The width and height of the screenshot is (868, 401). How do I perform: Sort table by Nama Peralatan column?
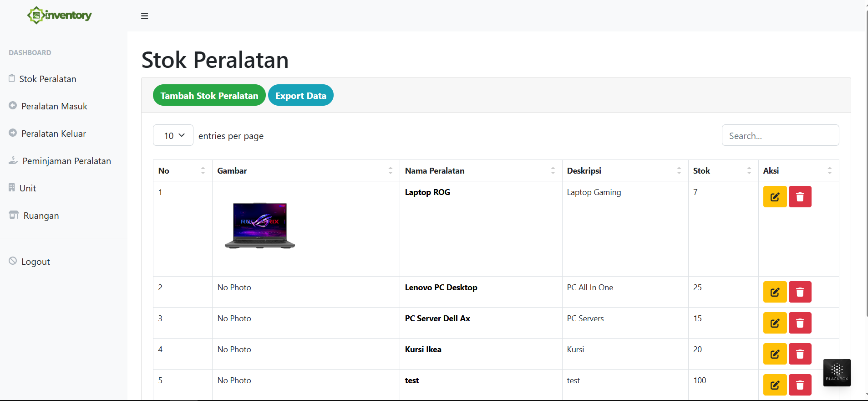[x=480, y=171]
